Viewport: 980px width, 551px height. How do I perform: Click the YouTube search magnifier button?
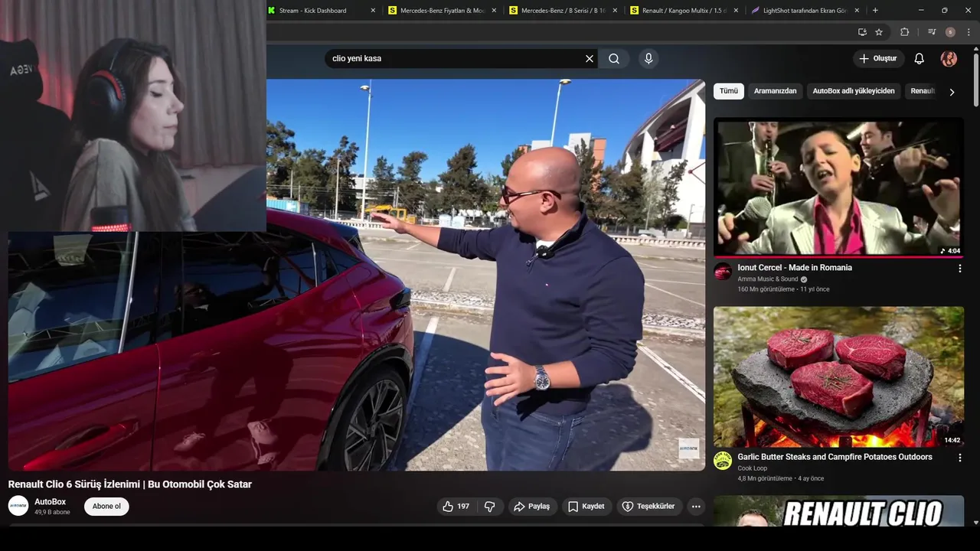point(614,59)
